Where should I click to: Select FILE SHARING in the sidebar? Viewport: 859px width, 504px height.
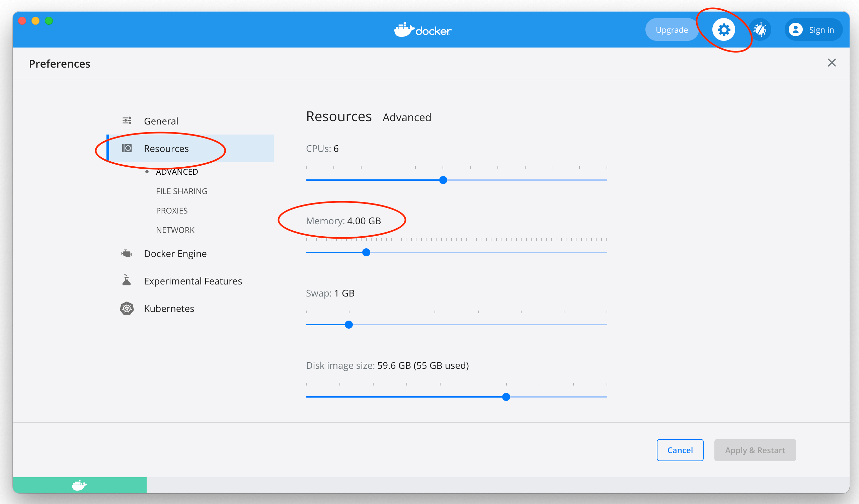[182, 191]
